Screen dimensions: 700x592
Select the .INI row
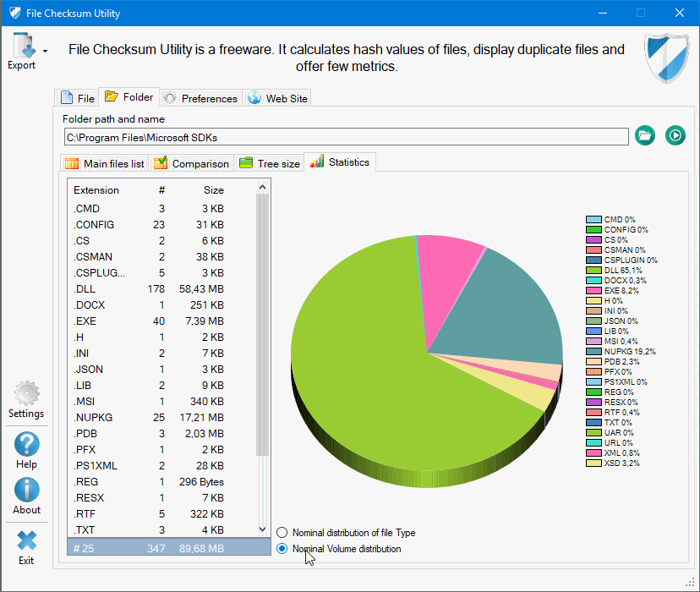(162, 354)
